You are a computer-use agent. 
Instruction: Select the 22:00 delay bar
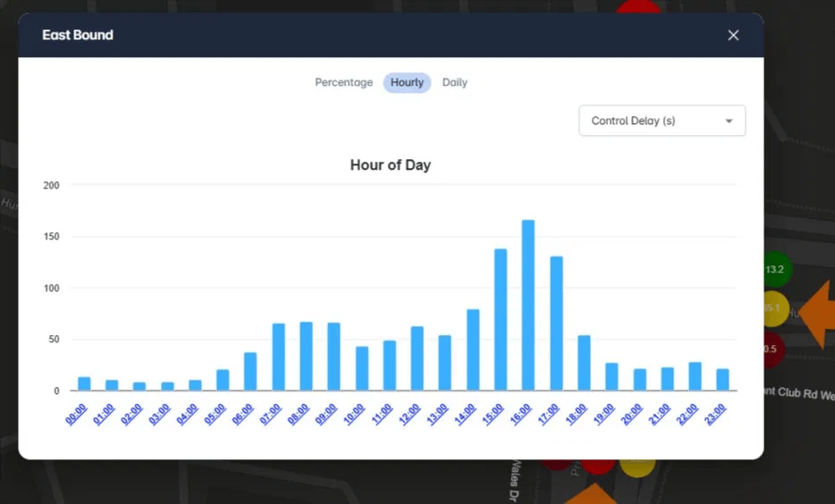click(x=695, y=376)
